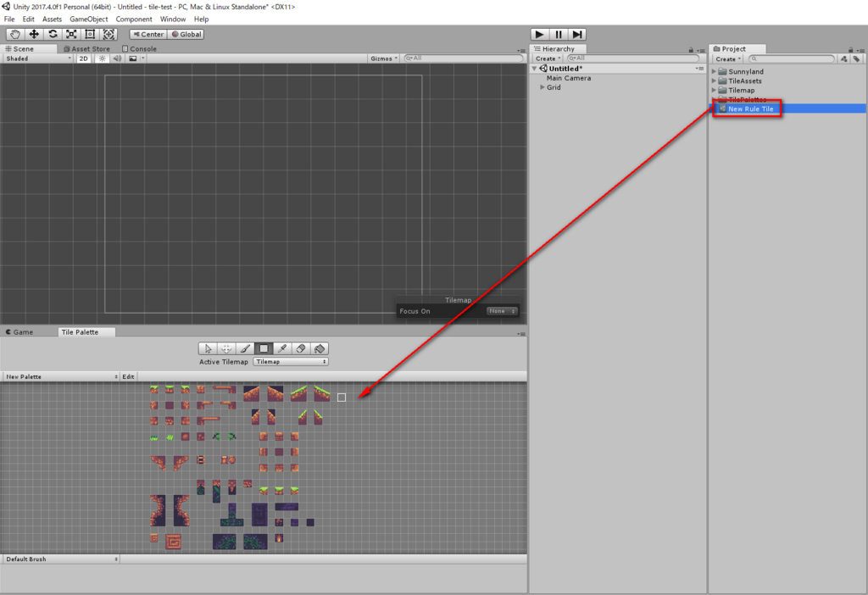Select the Rect Transform tool

coord(90,34)
